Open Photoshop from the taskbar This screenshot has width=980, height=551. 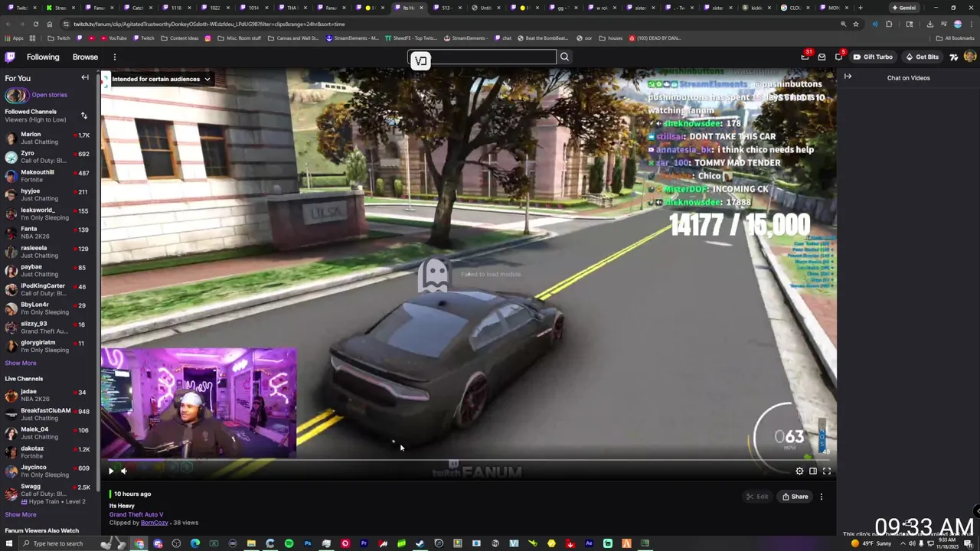[x=308, y=543]
